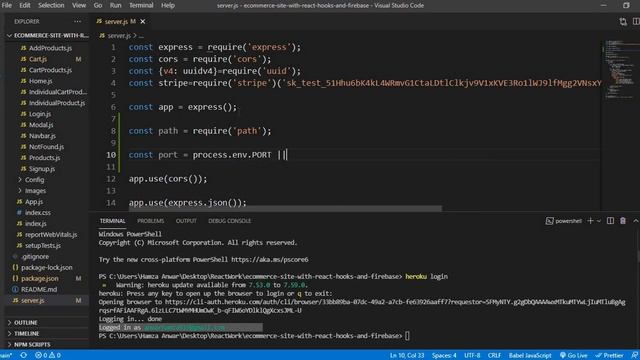Screen dimensions: 640x360
Task: Open Signup.js file
Action: point(42,169)
